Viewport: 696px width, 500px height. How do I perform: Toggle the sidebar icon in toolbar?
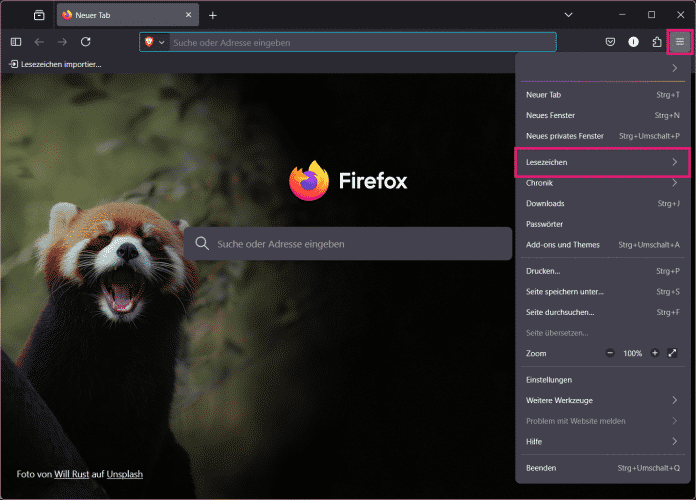point(16,42)
